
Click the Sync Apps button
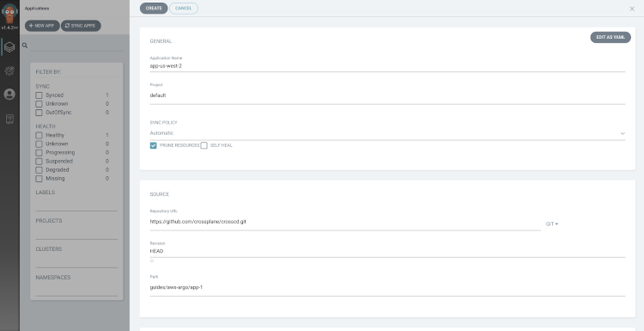click(81, 26)
